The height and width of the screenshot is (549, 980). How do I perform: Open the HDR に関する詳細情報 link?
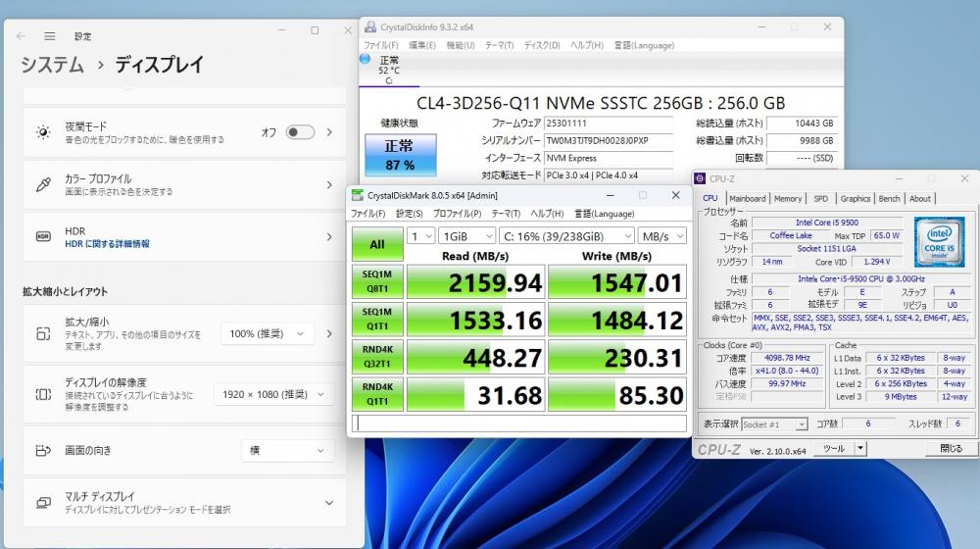pyautogui.click(x=108, y=244)
